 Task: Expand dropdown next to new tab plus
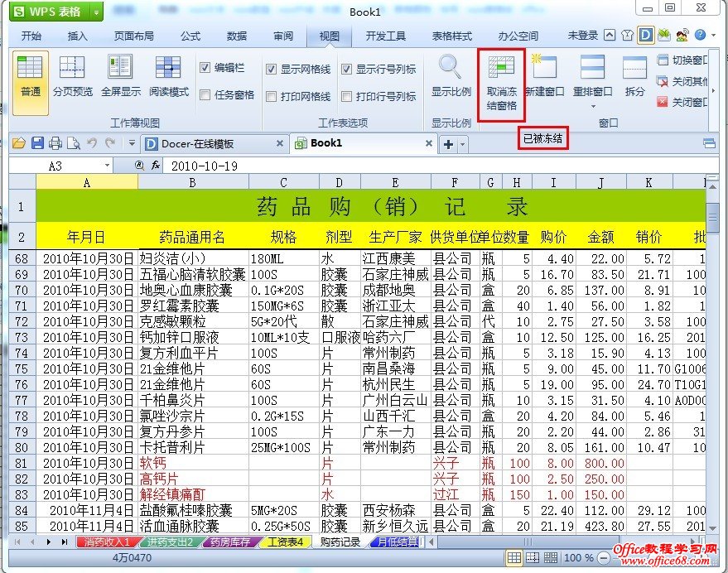[462, 144]
